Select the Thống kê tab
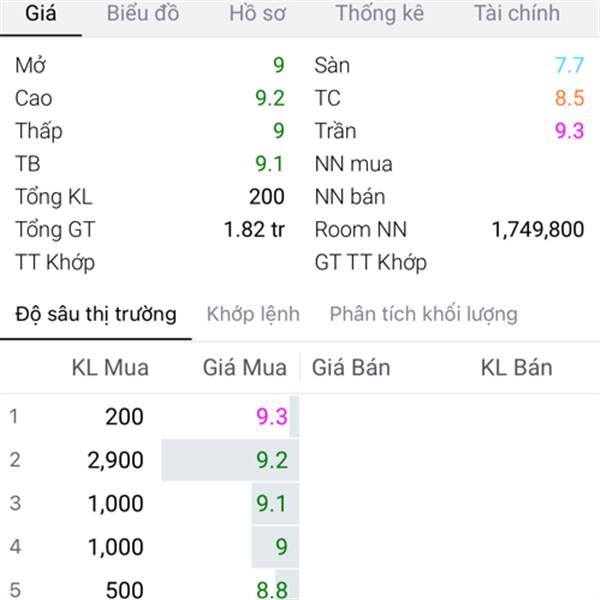Image resolution: width=600 pixels, height=600 pixels. [x=380, y=13]
